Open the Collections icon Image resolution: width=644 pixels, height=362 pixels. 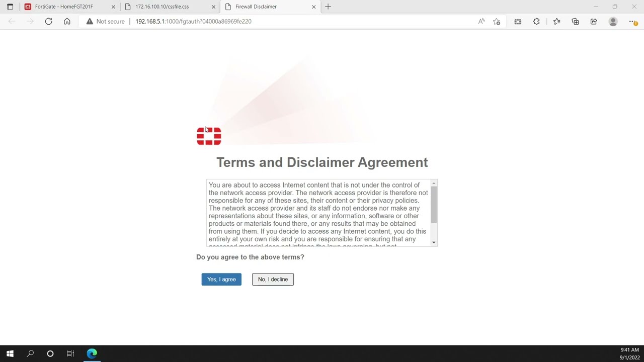point(575,21)
